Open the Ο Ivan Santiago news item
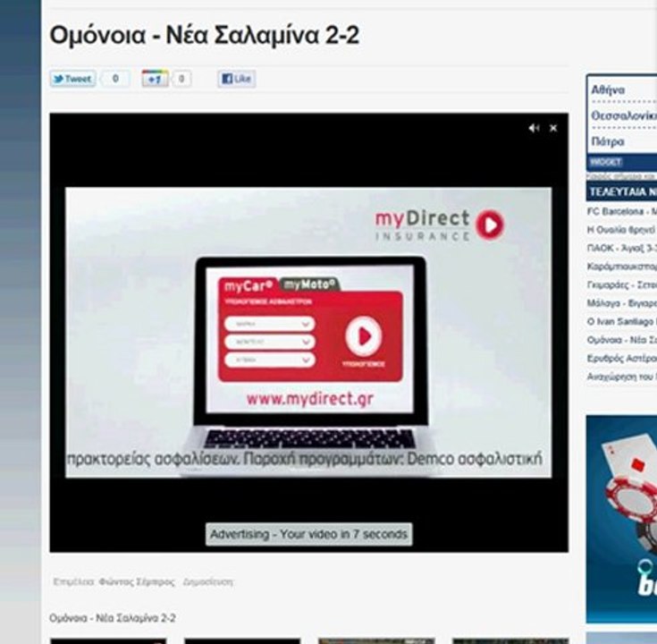The width and height of the screenshot is (657, 644). coord(622,322)
